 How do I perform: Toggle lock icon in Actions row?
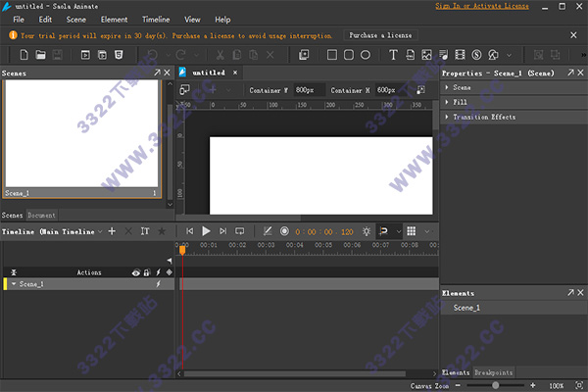(147, 272)
